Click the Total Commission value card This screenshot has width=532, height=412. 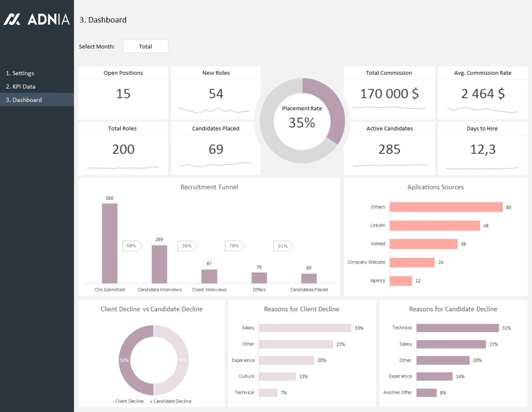(389, 93)
